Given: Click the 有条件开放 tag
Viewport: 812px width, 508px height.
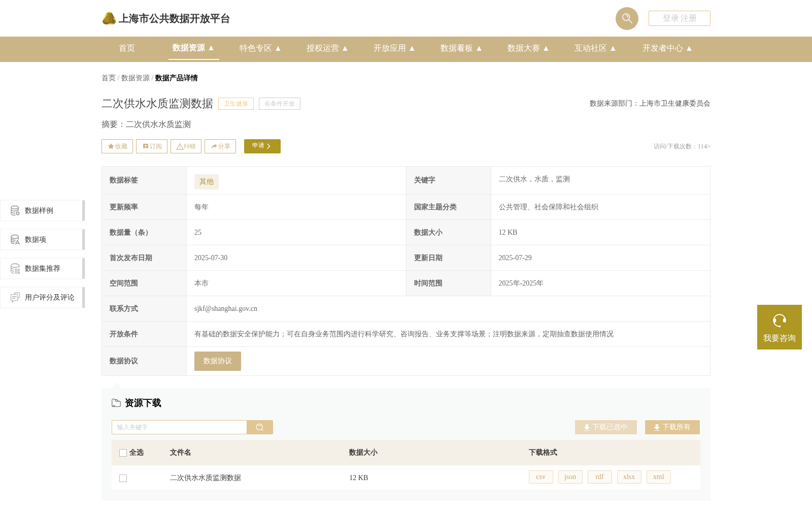Looking at the screenshot, I should pyautogui.click(x=280, y=104).
